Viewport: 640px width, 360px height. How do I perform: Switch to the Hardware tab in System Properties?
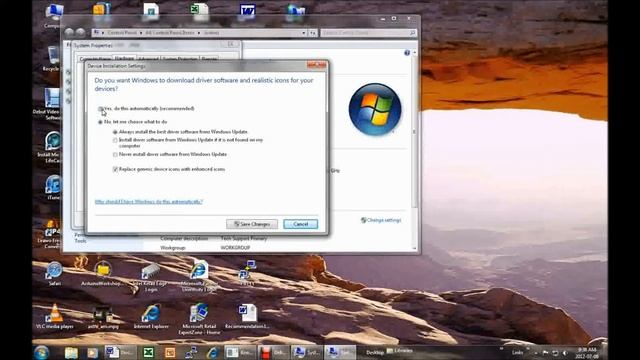tap(124, 58)
